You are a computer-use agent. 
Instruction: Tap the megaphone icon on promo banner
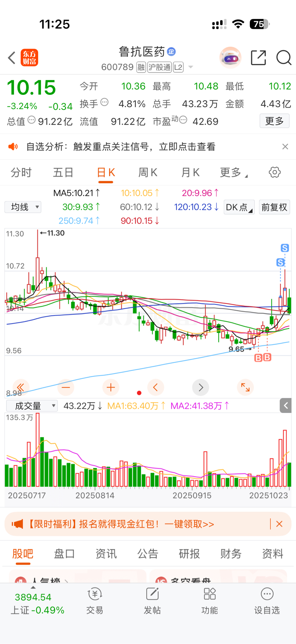[17, 524]
